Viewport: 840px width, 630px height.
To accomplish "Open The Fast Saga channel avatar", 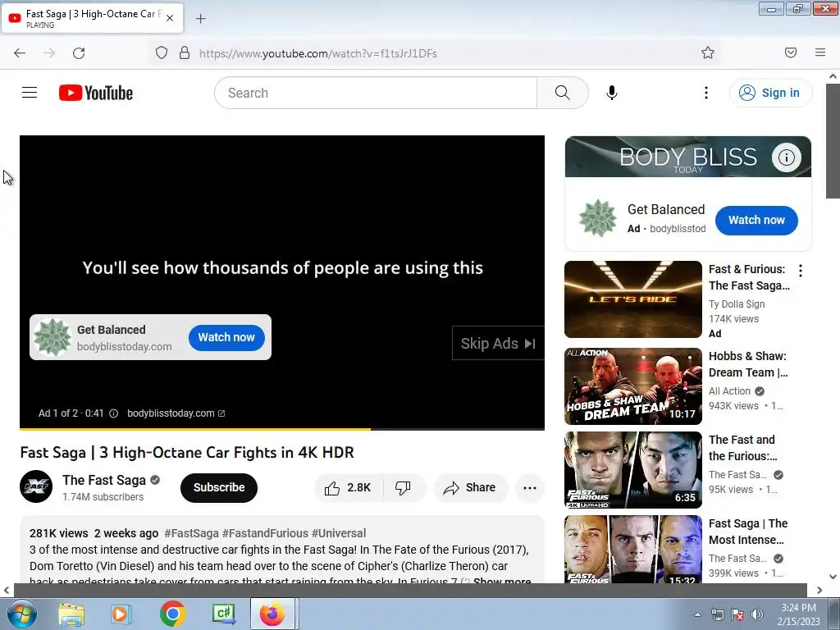I will [x=36, y=486].
